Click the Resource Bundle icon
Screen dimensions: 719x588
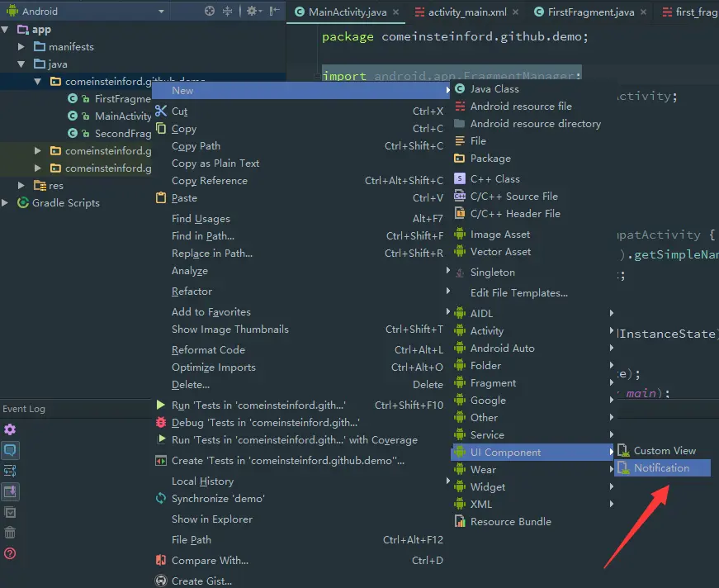pyautogui.click(x=460, y=521)
